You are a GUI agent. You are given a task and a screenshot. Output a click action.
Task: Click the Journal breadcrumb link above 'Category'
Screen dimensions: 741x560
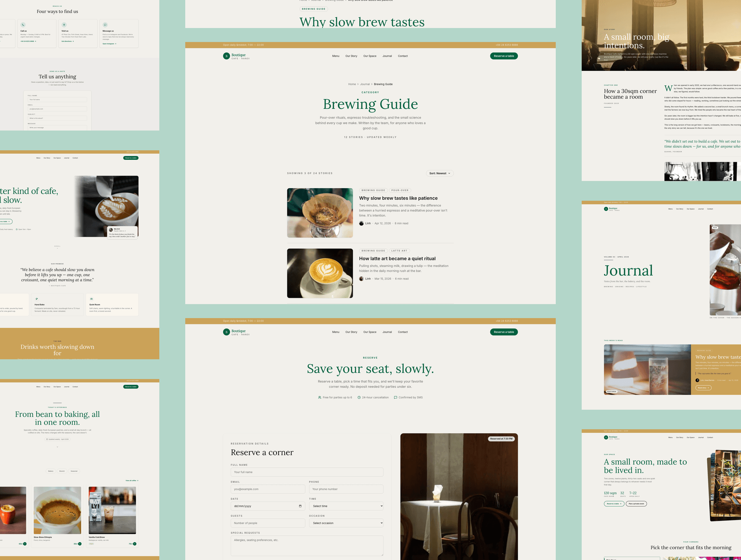click(x=365, y=84)
